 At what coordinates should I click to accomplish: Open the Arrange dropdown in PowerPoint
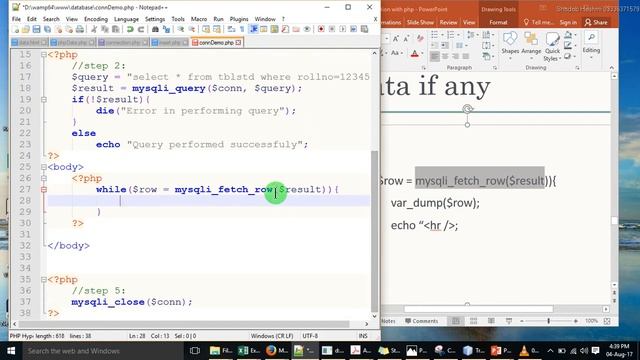tap(531, 46)
